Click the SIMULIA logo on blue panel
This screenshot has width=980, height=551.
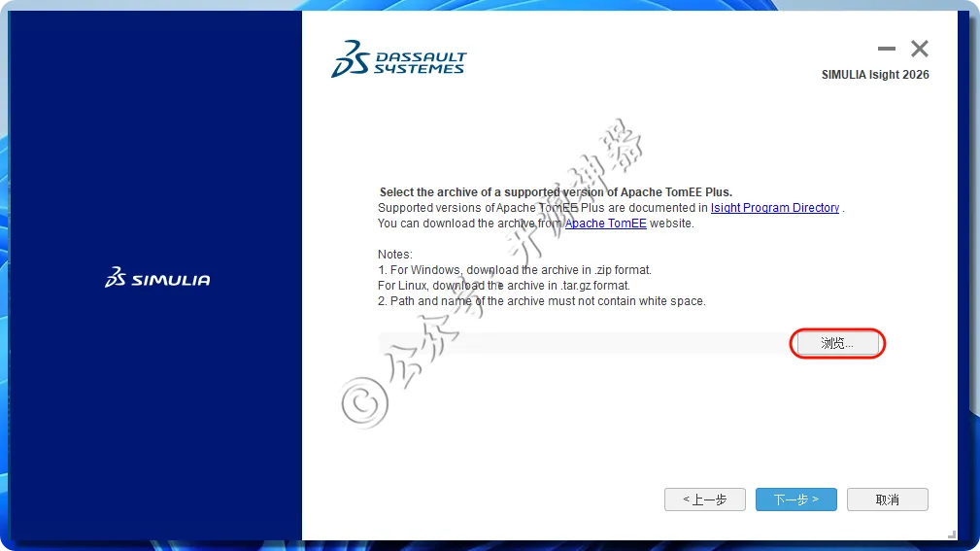[x=157, y=278]
